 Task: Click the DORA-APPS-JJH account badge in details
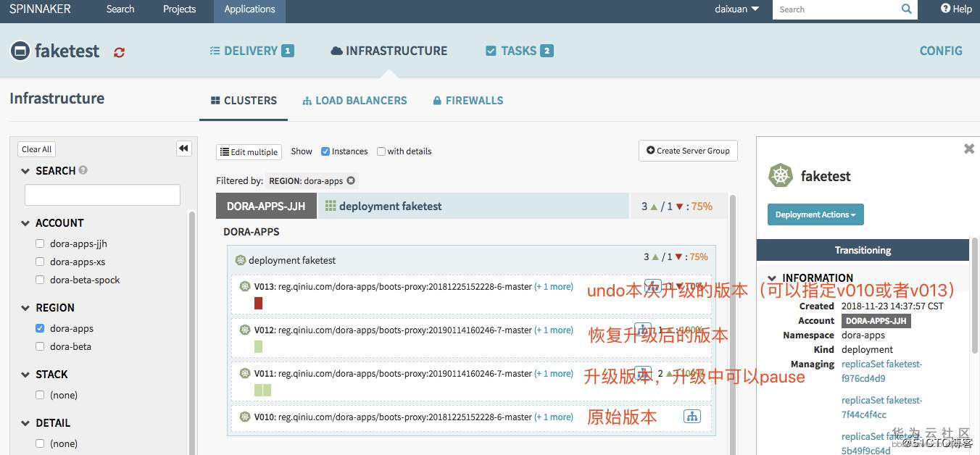[876, 321]
